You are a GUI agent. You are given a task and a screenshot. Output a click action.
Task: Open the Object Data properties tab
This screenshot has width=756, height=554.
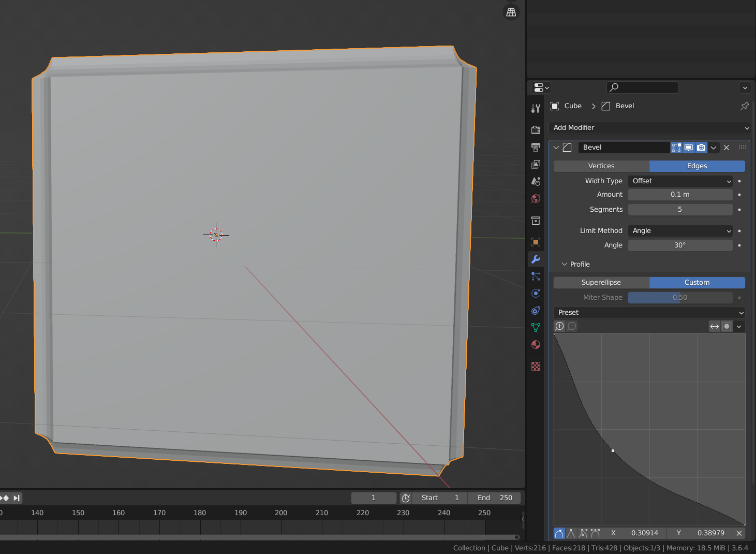pyautogui.click(x=536, y=328)
